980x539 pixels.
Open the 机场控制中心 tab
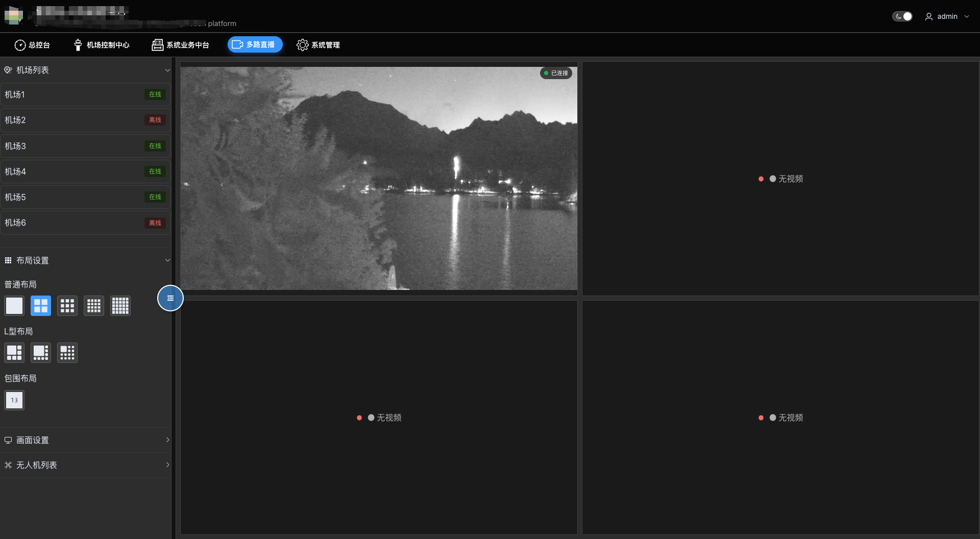pos(102,45)
